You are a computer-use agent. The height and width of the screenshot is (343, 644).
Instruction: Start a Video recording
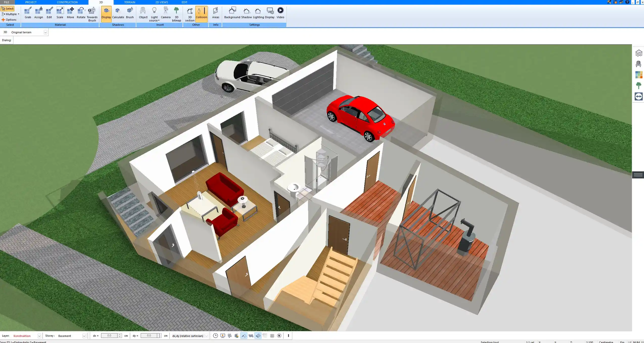(280, 13)
